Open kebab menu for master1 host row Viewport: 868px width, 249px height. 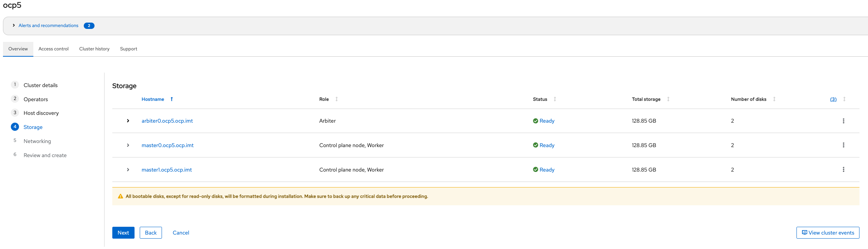pos(843,170)
